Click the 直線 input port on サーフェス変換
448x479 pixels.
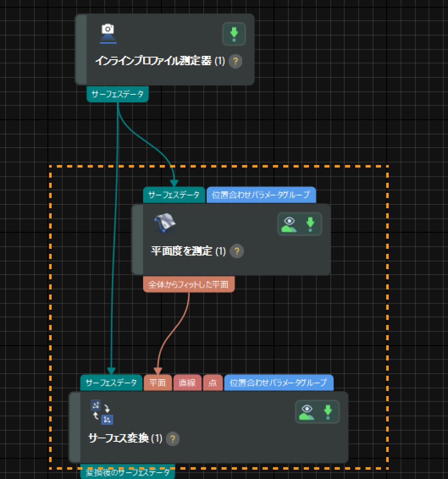[x=187, y=383]
